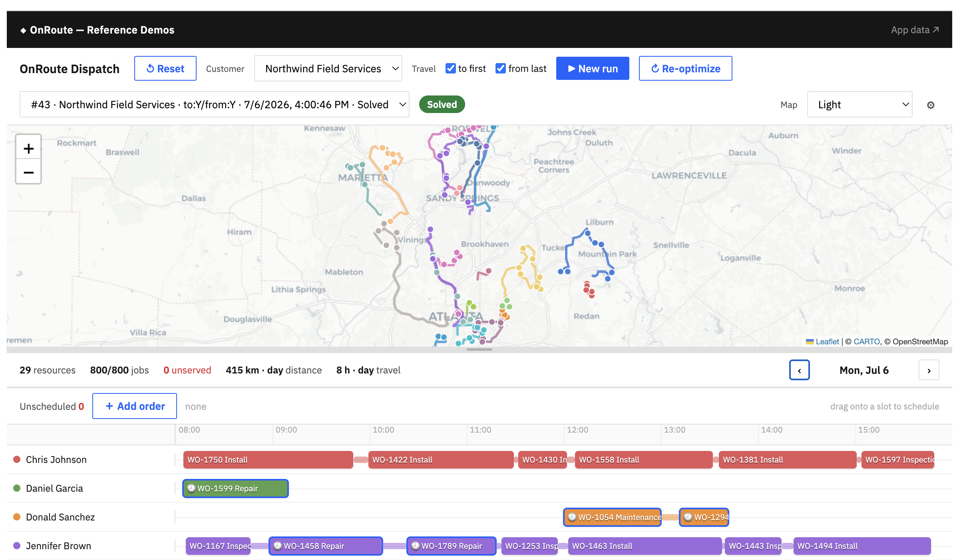This screenshot has width=959, height=560.
Task: Click the 08:00 timeline hour label
Action: tap(189, 430)
